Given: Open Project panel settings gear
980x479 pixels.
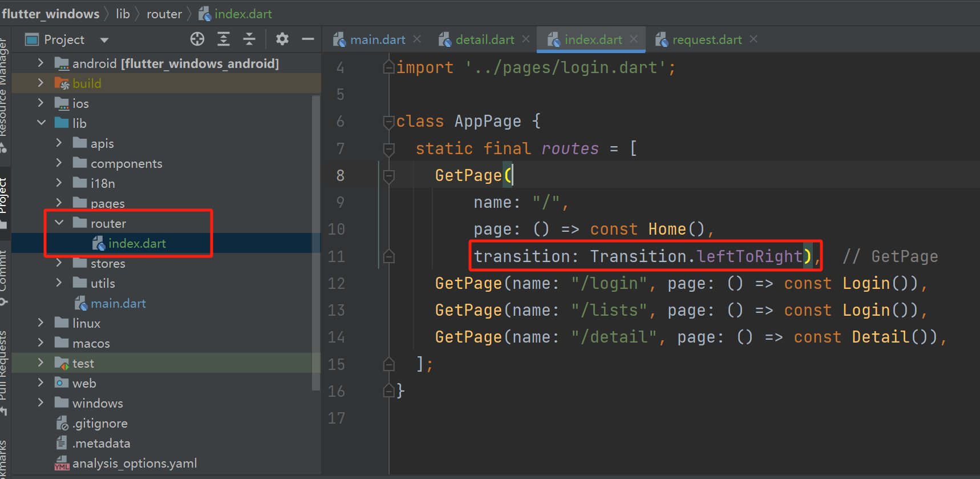Looking at the screenshot, I should pos(282,39).
